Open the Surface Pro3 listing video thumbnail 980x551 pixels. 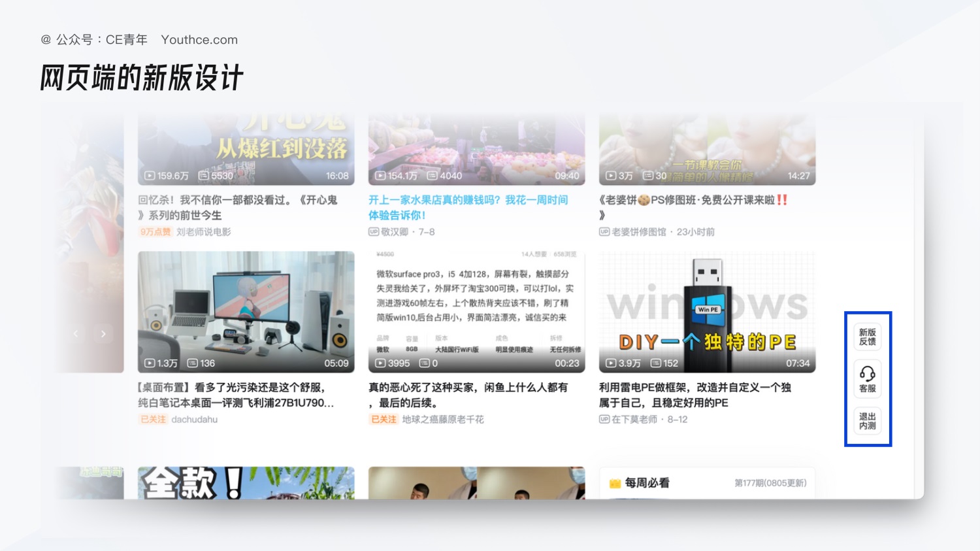click(x=476, y=311)
